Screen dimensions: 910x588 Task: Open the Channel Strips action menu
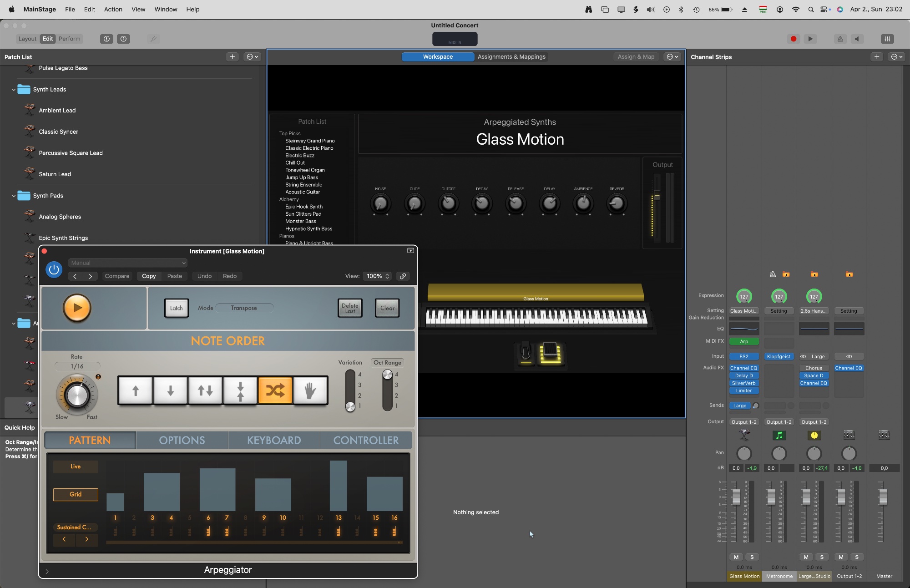click(x=896, y=57)
